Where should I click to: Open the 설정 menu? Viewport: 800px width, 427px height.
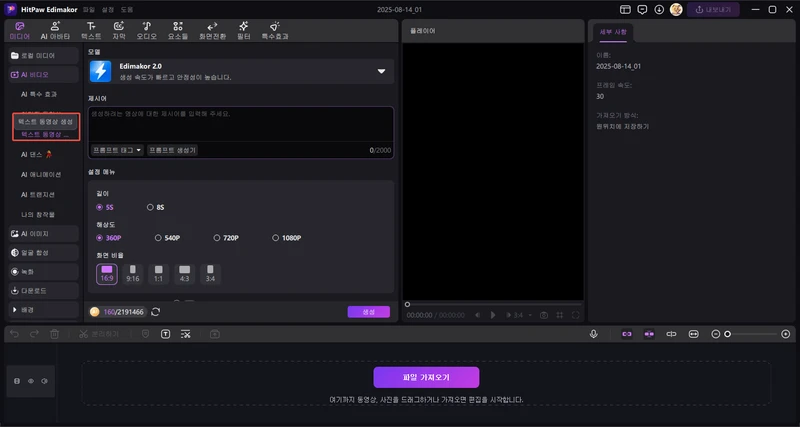pyautogui.click(x=108, y=10)
